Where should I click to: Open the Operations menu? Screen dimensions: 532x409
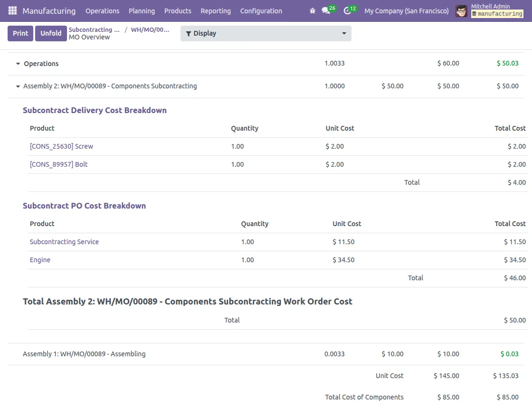click(102, 10)
